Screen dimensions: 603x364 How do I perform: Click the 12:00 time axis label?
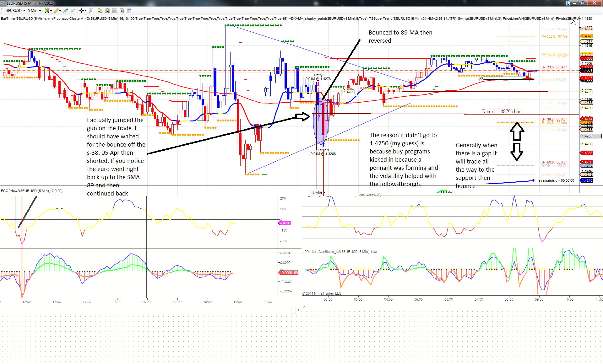point(26,302)
